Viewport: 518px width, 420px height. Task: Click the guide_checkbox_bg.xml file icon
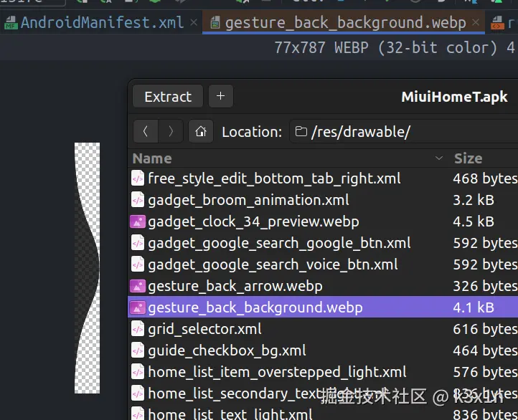[138, 350]
